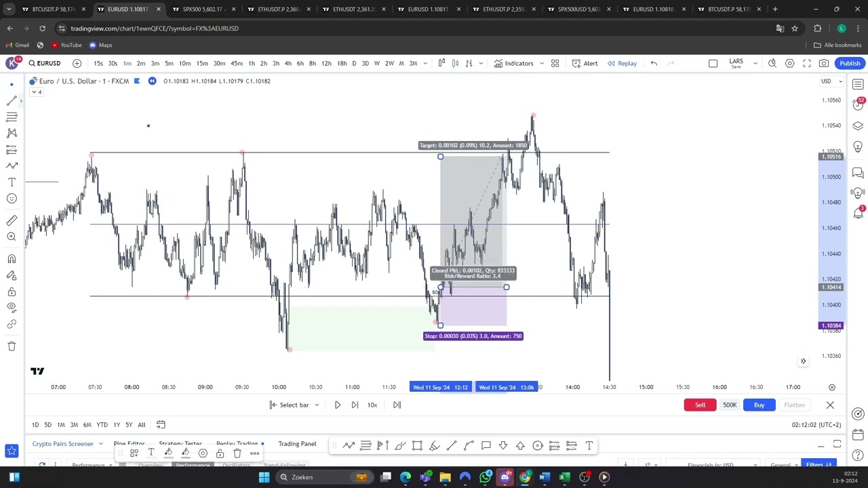Open the Trading Panel tab

[297, 444]
